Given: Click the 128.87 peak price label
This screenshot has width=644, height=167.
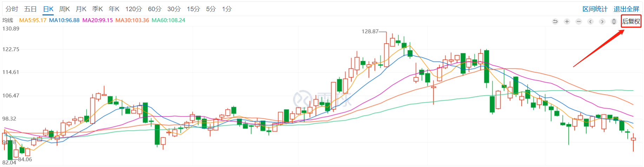Looking at the screenshot, I should (370, 32).
